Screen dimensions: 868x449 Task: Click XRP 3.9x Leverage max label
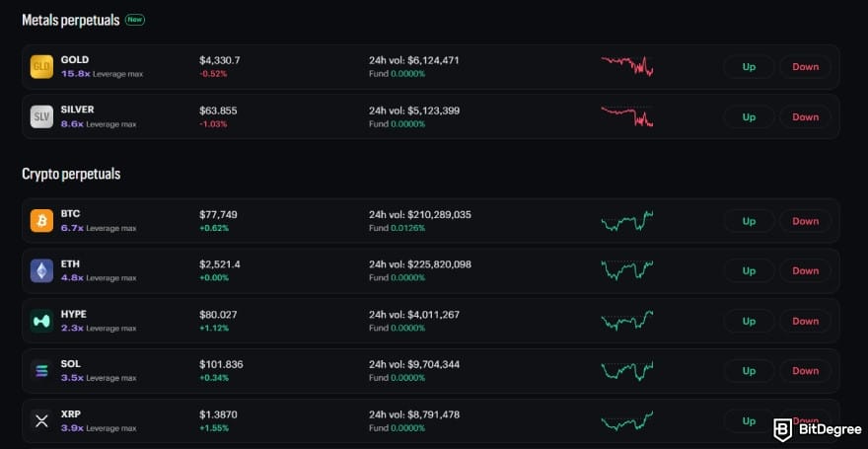tap(99, 428)
